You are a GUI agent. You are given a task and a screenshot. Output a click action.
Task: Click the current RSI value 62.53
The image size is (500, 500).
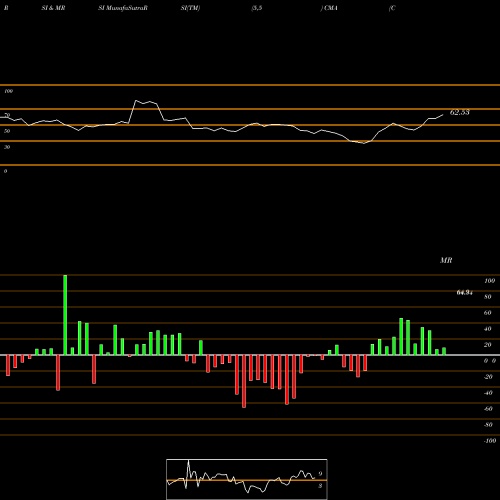(x=460, y=112)
